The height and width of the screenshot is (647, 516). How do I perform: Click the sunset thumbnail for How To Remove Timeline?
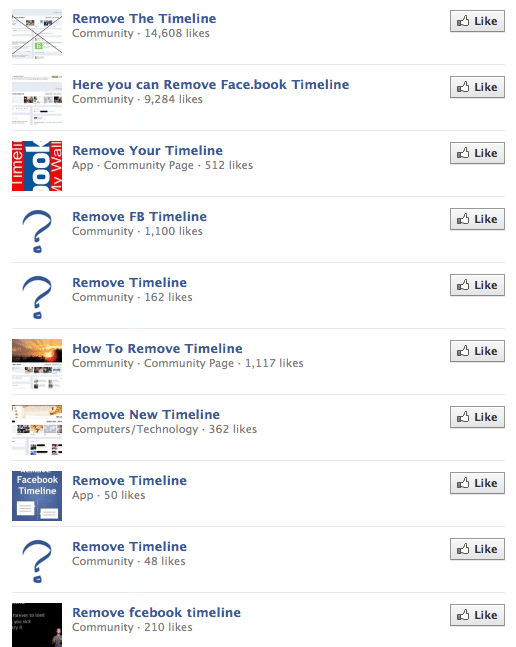coord(37,364)
